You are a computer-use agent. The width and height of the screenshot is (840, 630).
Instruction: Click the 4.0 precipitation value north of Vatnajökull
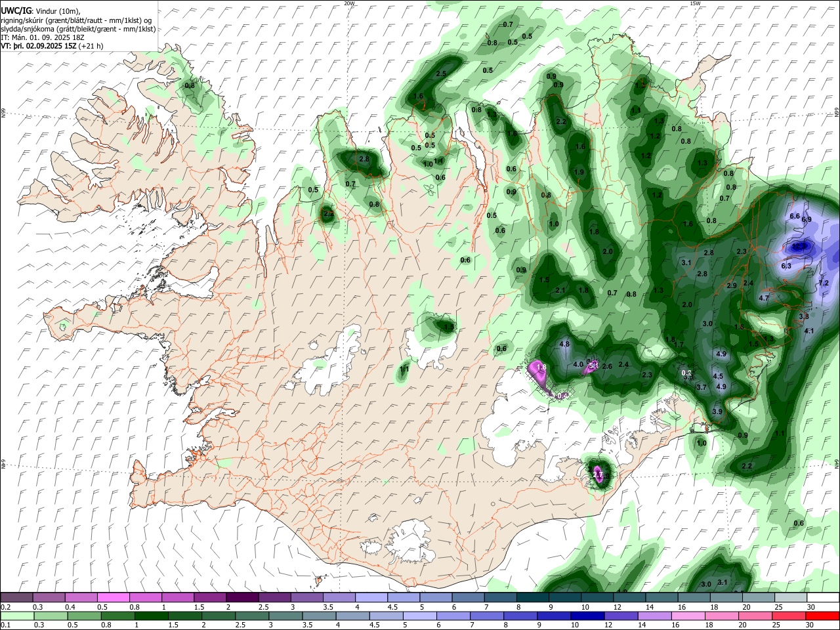coord(578,364)
